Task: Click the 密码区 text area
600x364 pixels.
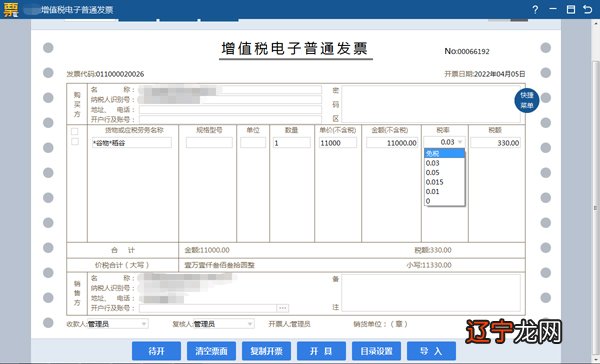Action: click(x=431, y=104)
